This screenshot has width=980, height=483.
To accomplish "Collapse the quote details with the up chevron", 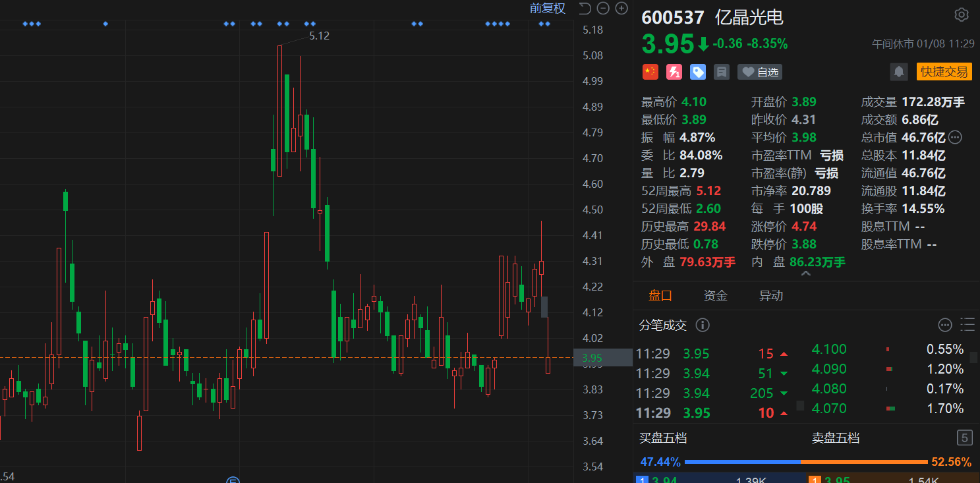I will (x=805, y=273).
